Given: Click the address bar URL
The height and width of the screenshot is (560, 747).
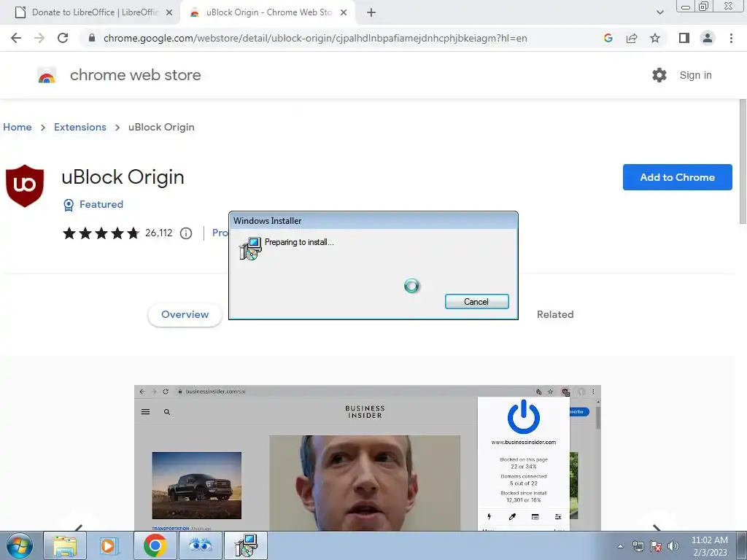Looking at the screenshot, I should click(x=315, y=38).
